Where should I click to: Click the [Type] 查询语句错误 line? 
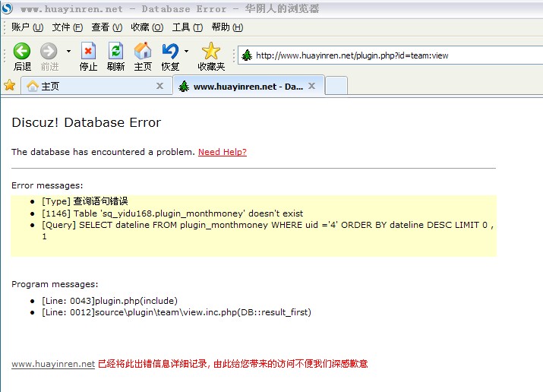point(85,201)
